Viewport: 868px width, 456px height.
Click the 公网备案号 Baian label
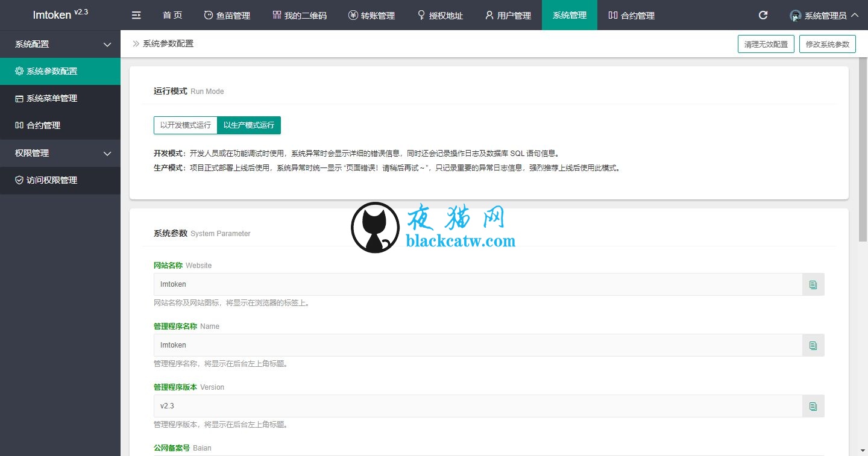click(x=183, y=448)
